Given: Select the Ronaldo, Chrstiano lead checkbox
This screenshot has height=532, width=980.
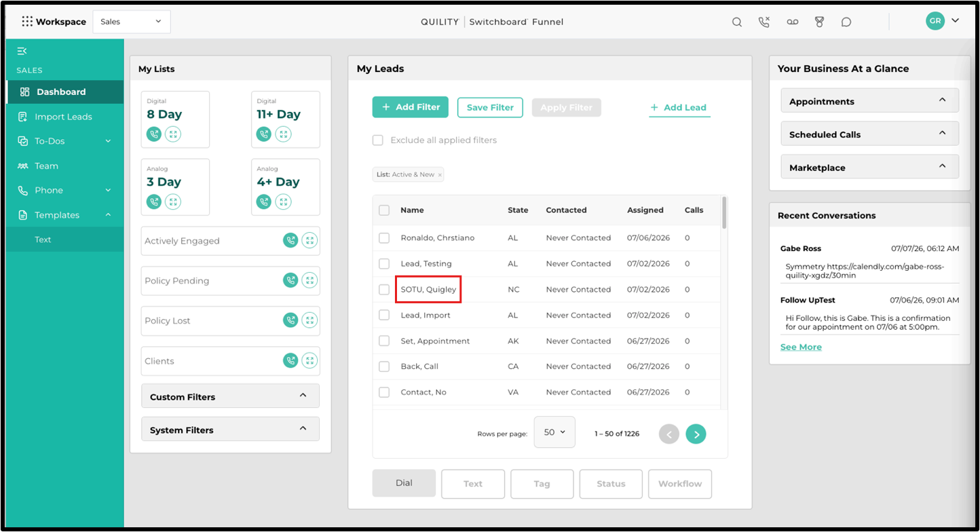Looking at the screenshot, I should tap(384, 238).
